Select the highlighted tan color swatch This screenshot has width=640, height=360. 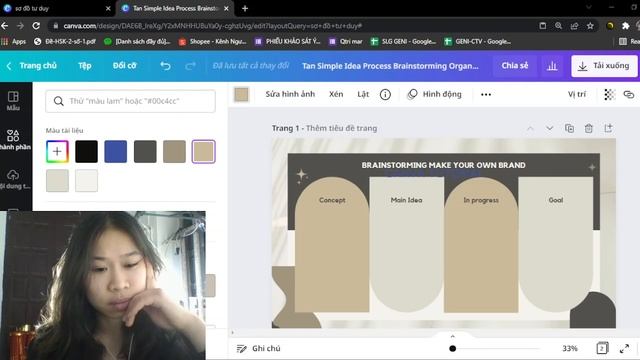click(x=204, y=151)
